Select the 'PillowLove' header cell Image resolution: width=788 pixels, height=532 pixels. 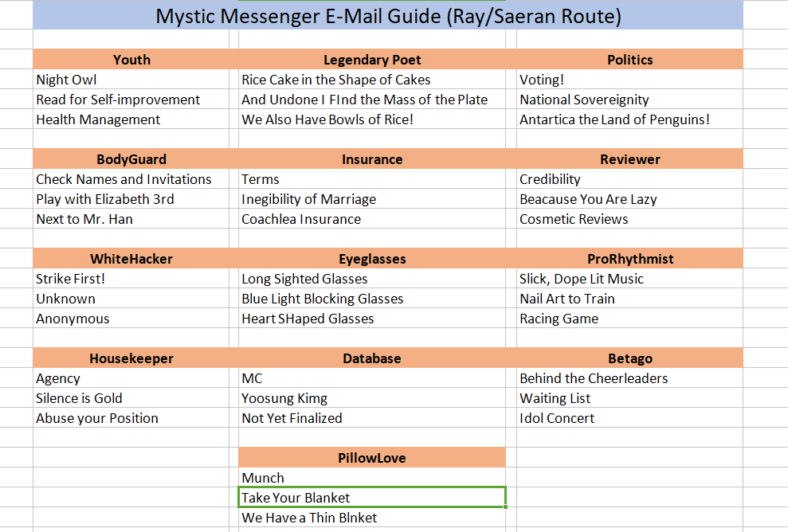tap(372, 457)
